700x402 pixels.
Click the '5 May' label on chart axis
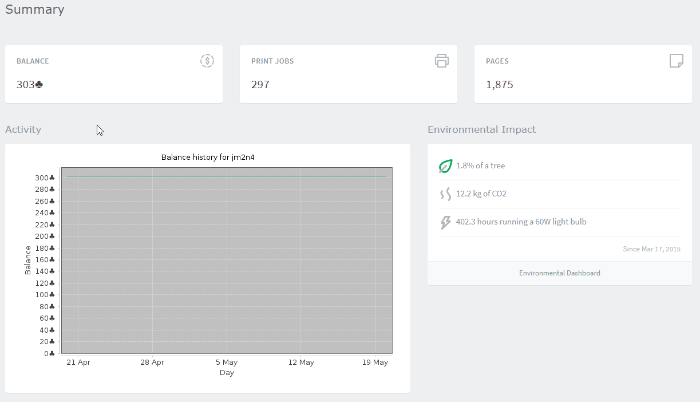[x=227, y=363]
